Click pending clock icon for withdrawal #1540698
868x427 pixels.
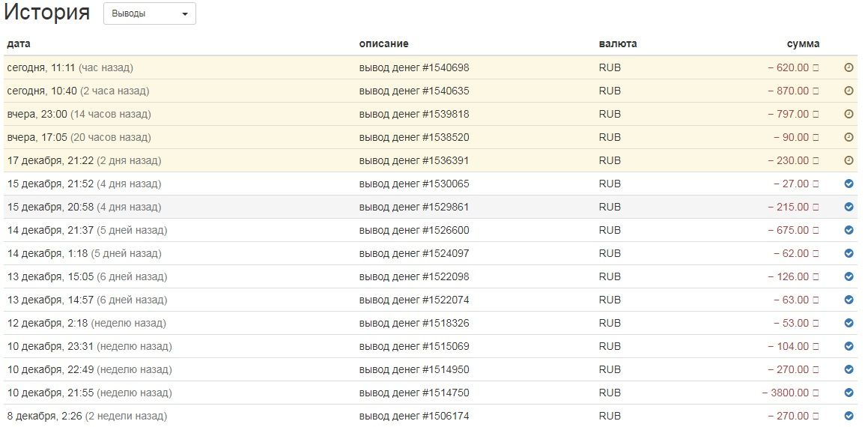pos(849,67)
